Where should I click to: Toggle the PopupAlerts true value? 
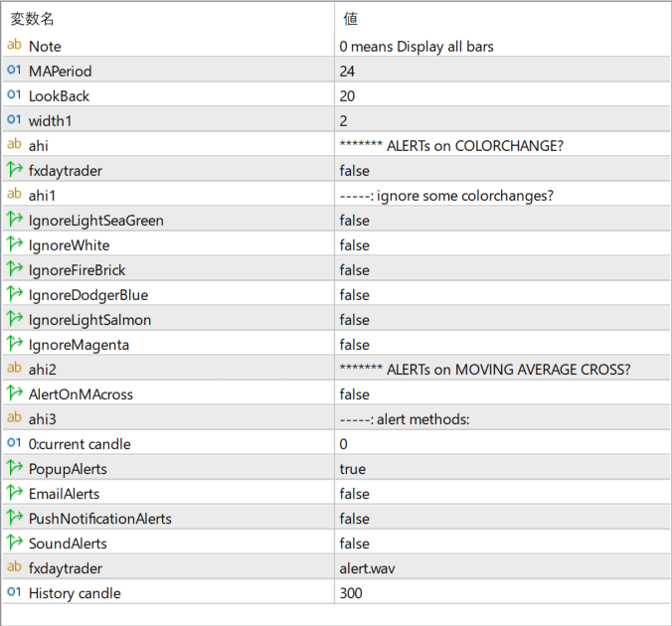click(x=353, y=469)
